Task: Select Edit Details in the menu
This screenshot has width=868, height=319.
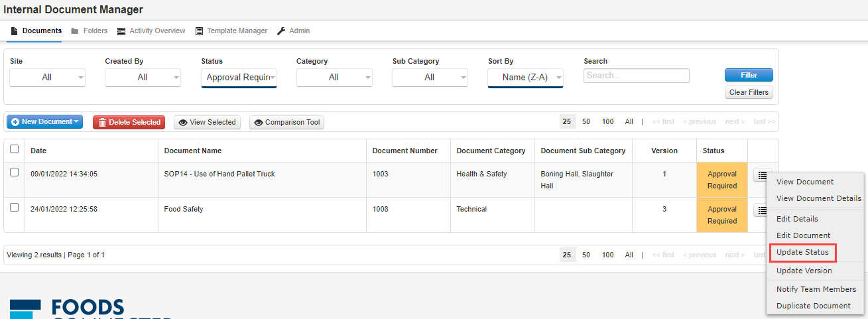Action: [797, 219]
